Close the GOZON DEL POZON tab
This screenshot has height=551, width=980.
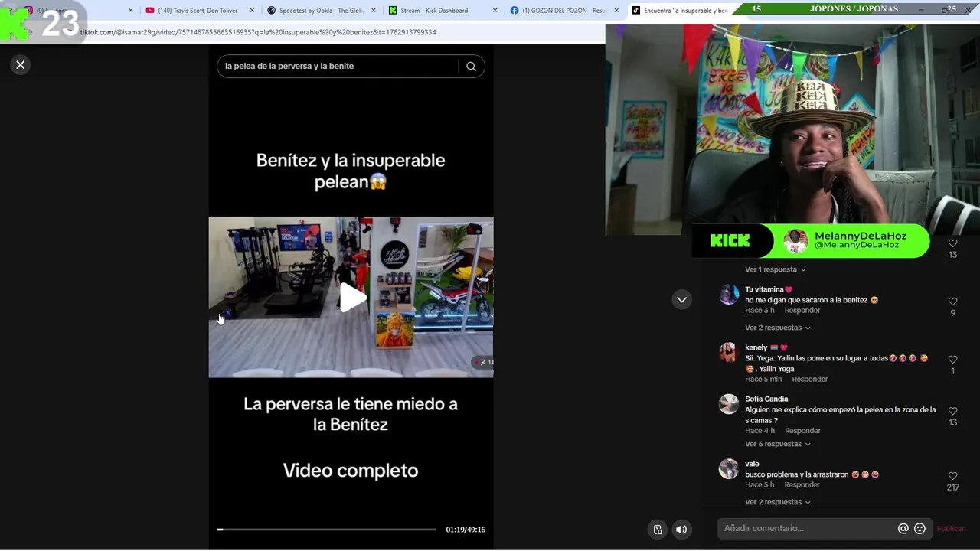617,11
